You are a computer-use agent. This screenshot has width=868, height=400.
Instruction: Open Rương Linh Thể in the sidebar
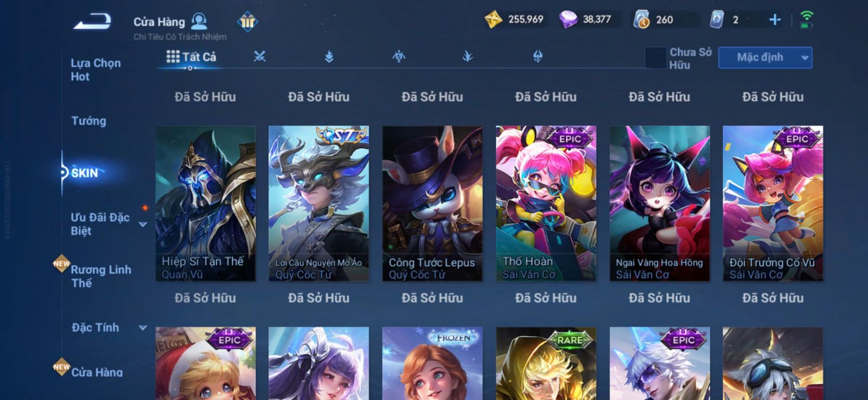tap(101, 276)
